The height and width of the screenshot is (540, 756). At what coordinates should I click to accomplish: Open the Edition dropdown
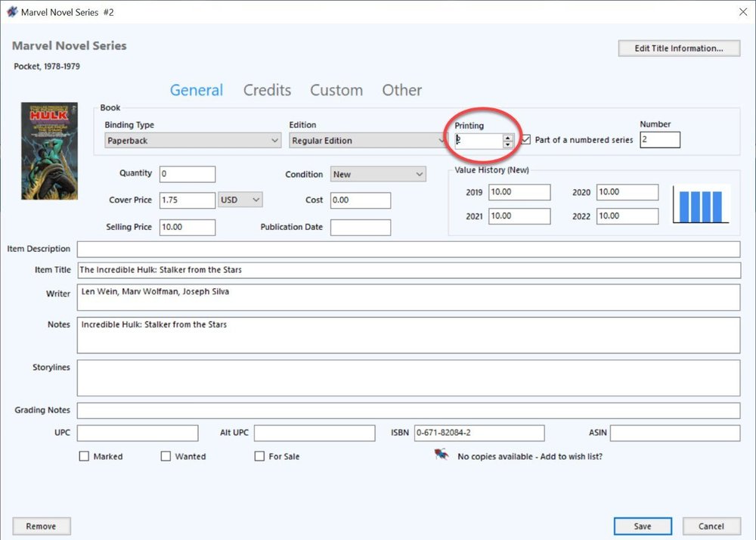pyautogui.click(x=368, y=141)
